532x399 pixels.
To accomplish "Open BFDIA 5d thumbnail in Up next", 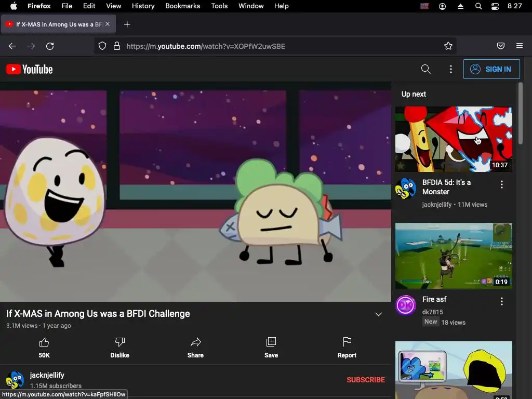I will tap(454, 139).
